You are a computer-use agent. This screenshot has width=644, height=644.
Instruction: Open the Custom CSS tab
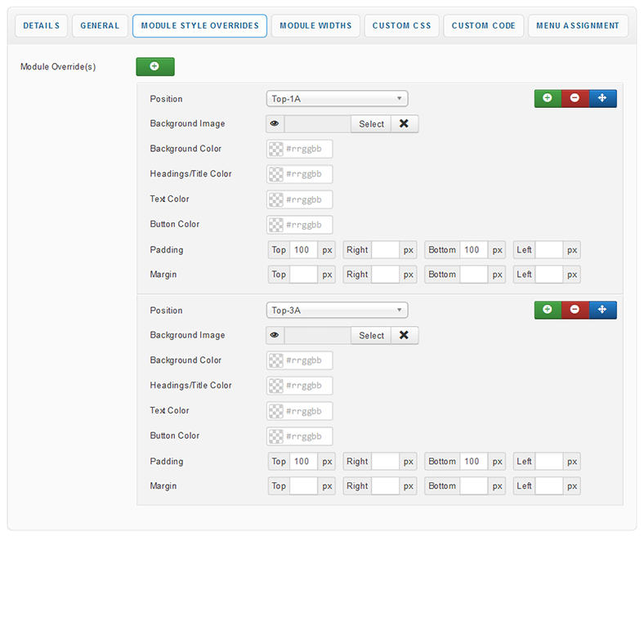pyautogui.click(x=401, y=26)
